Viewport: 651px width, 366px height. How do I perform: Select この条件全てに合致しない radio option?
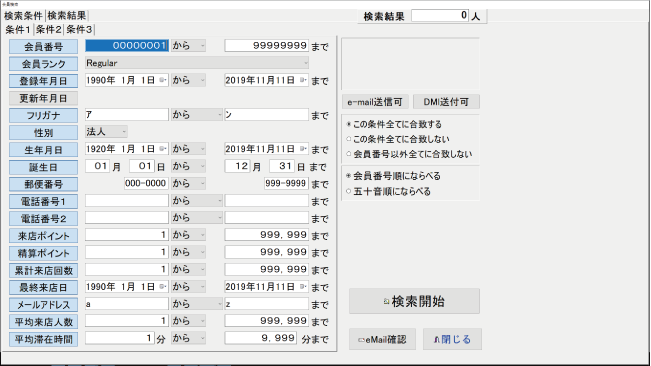coord(398,139)
